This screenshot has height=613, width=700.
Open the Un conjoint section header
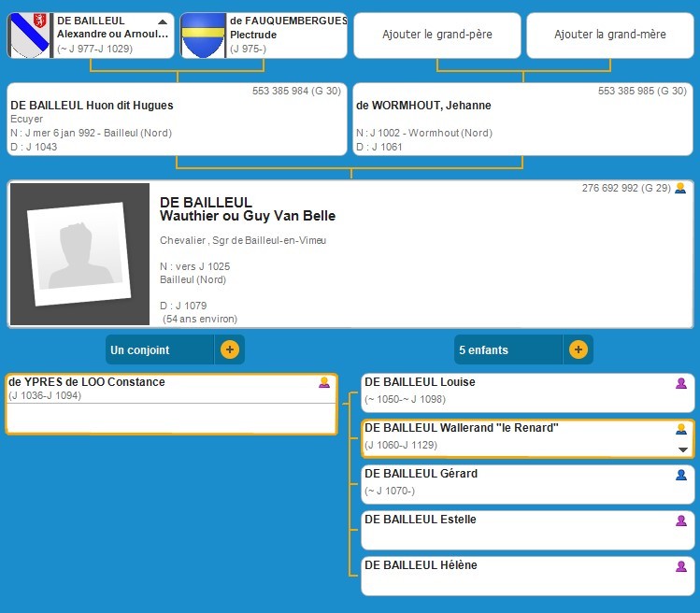click(161, 350)
